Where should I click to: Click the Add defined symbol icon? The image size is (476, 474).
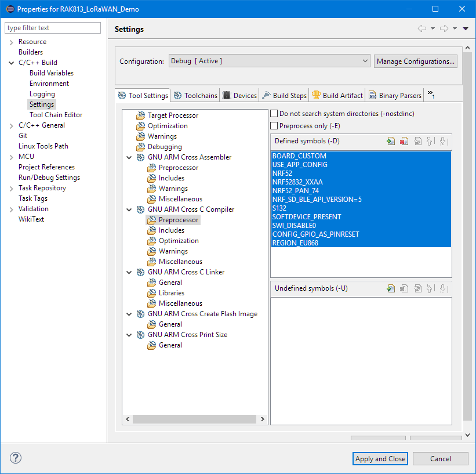click(391, 141)
